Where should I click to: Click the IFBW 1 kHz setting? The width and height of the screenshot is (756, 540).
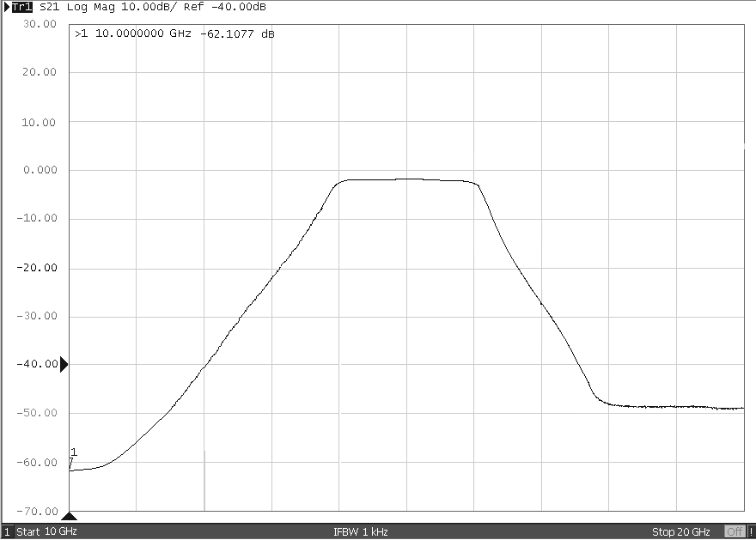click(x=361, y=531)
